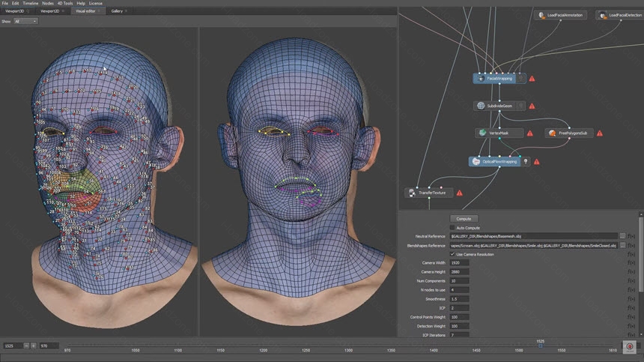Click the Num Components value field
The image size is (644, 362).
[x=459, y=280]
